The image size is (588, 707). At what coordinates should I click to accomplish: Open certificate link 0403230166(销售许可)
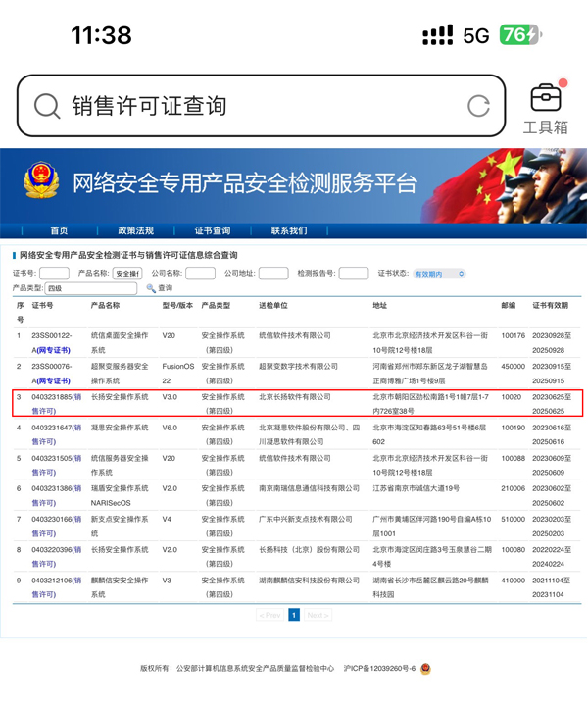(x=56, y=527)
